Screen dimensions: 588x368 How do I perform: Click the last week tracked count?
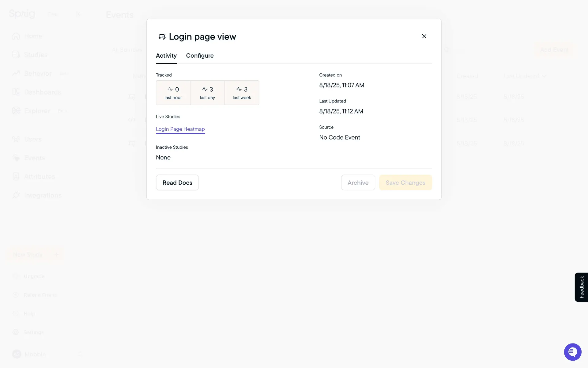pyautogui.click(x=242, y=93)
